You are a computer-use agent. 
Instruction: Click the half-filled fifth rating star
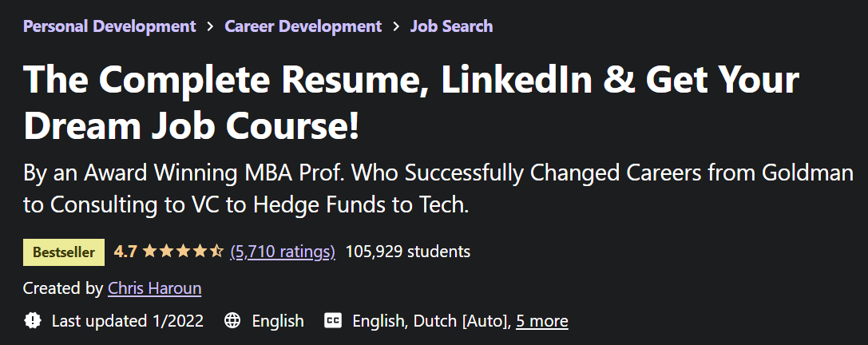point(216,252)
